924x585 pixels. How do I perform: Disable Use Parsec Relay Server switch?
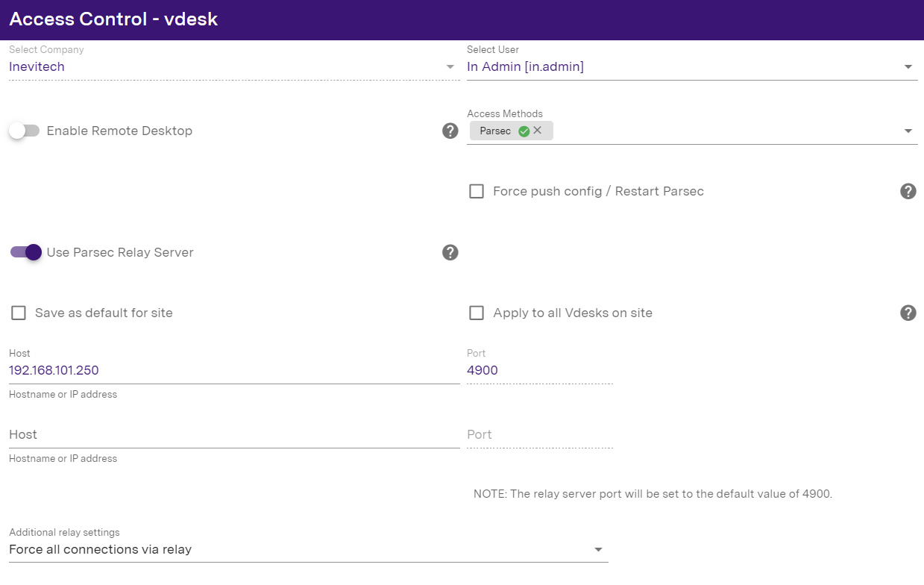click(25, 252)
